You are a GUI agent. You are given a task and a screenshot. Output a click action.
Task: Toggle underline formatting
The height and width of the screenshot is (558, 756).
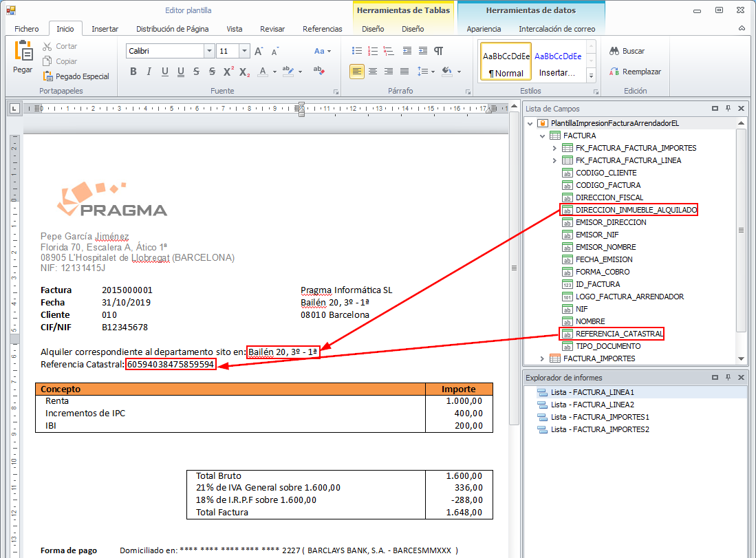(x=165, y=72)
